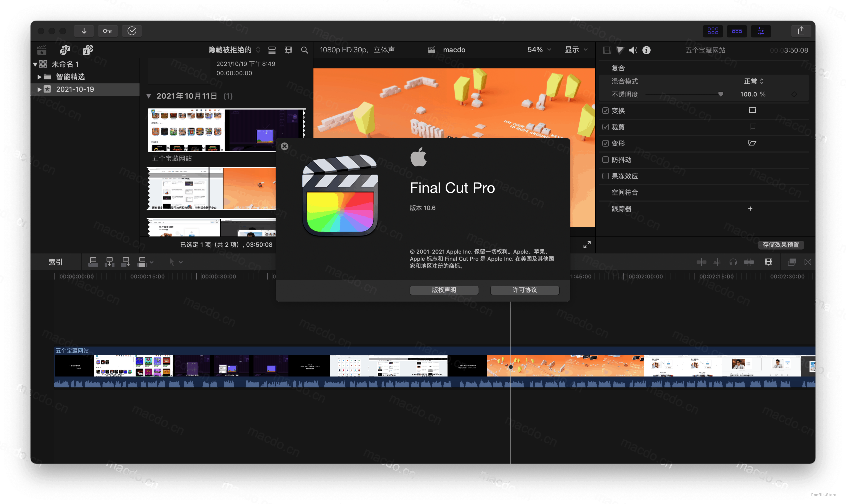Insert clip into storyline icon
The image size is (846, 504).
pyautogui.click(x=109, y=262)
